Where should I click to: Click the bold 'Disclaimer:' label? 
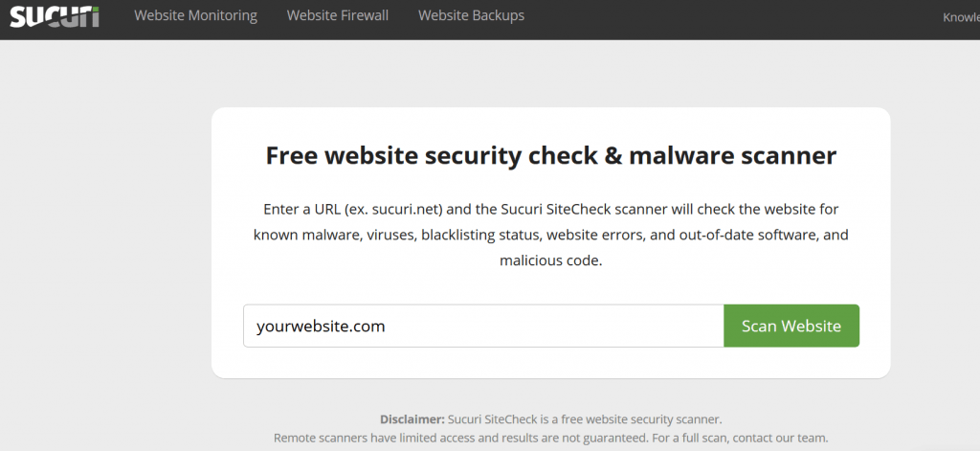coord(412,419)
